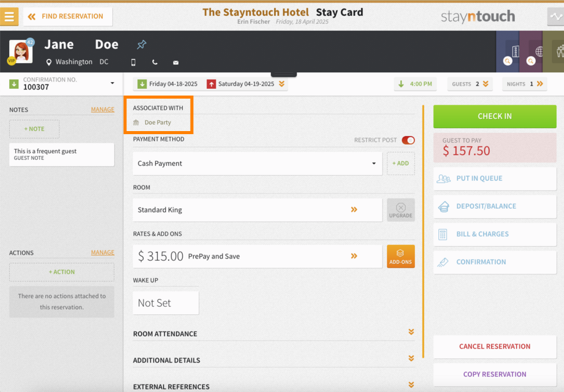Click the pull-down handle below the guest header
Viewport: 564px width, 392px height.
[x=284, y=74]
